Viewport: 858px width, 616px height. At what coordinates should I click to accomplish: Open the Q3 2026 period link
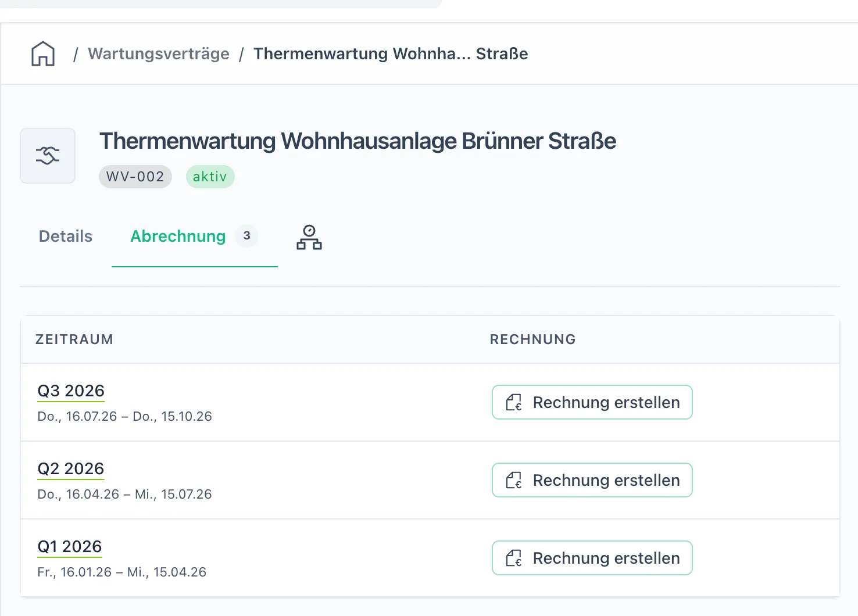tap(71, 391)
